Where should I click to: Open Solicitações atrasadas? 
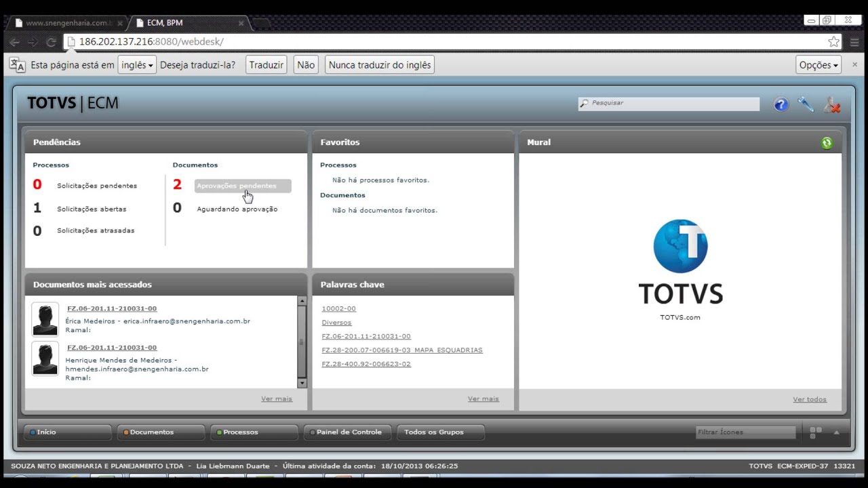96,230
